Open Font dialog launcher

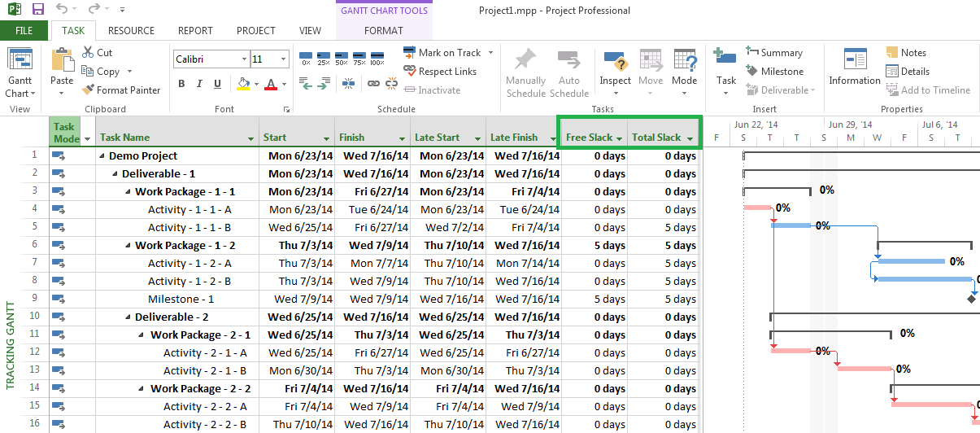pyautogui.click(x=286, y=110)
